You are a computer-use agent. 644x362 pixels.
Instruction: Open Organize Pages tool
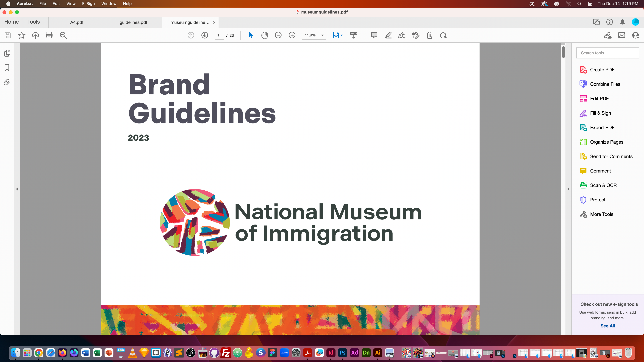tap(606, 142)
